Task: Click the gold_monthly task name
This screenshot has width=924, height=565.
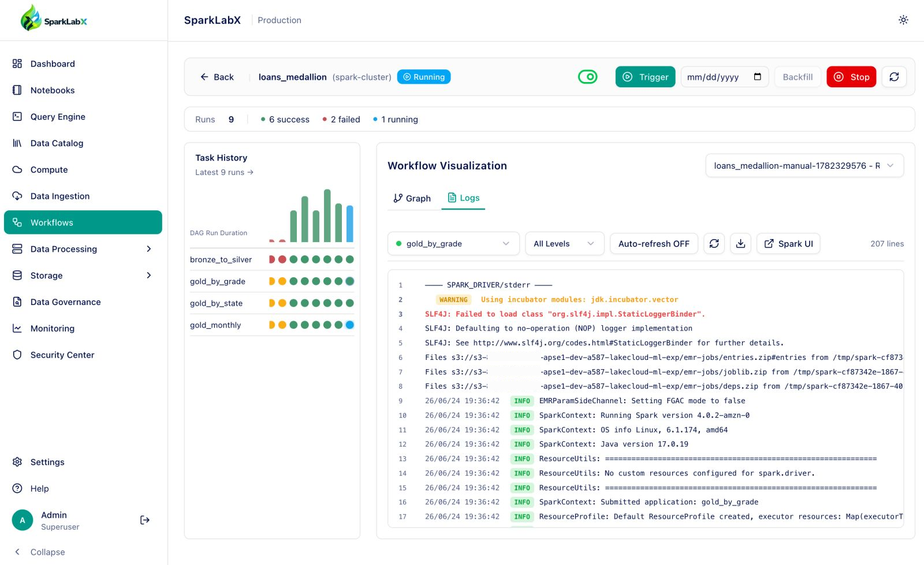Action: 215,325
